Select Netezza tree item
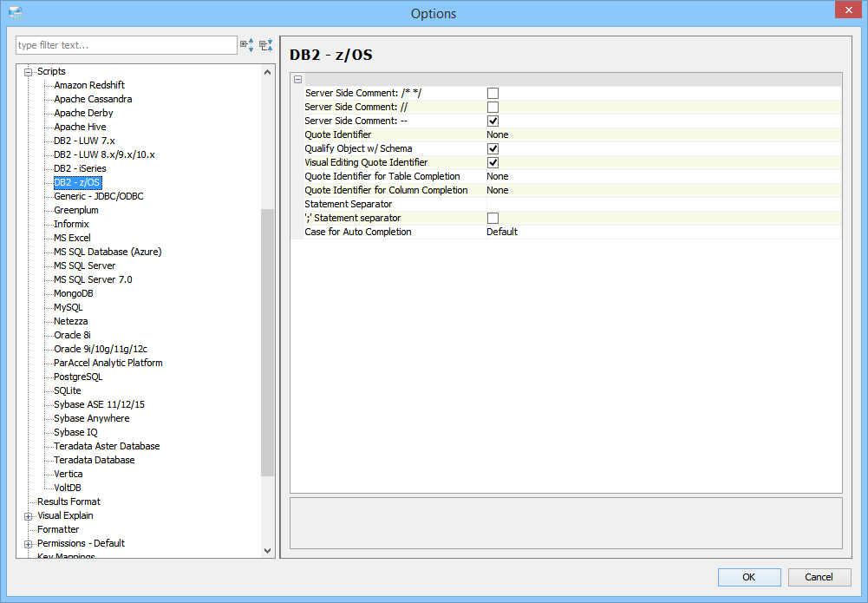The width and height of the screenshot is (868, 603). [x=71, y=321]
